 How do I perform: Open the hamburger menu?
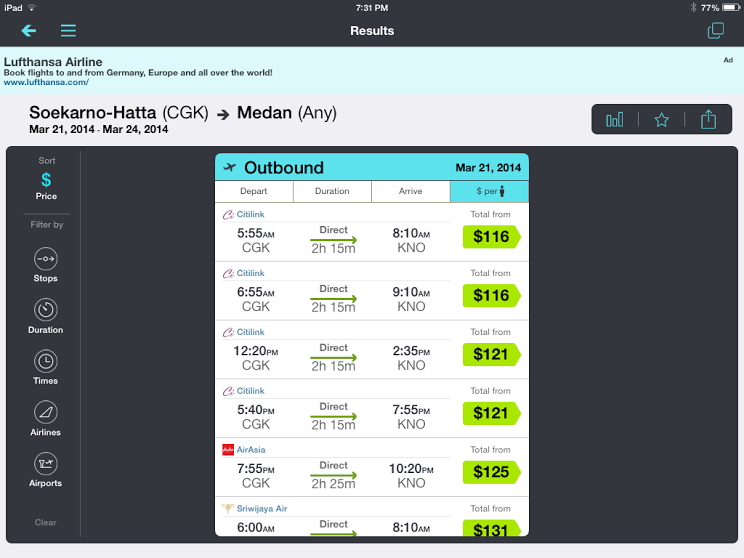(68, 31)
